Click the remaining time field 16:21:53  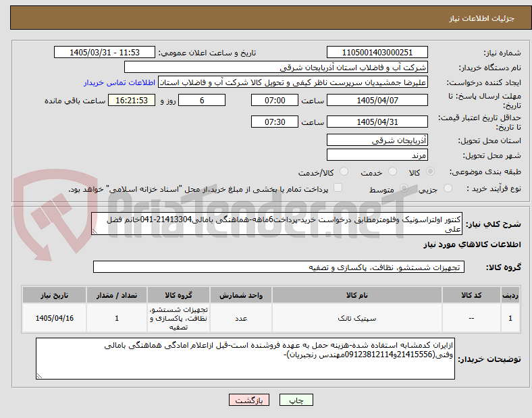[x=132, y=101]
